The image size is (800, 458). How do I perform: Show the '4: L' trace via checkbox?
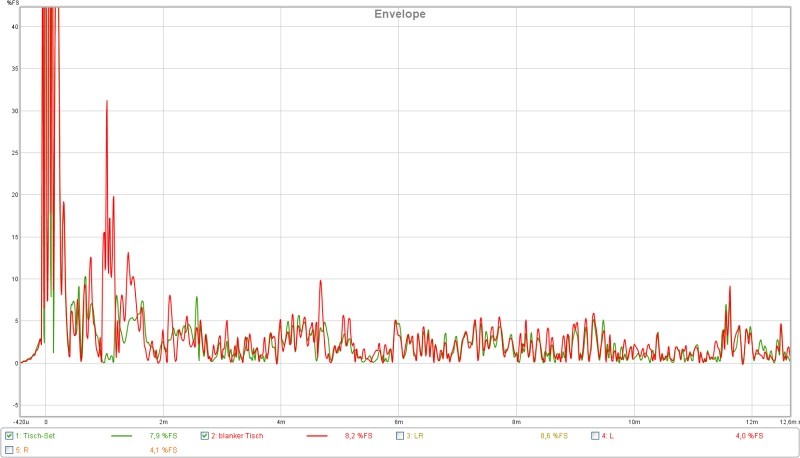pyautogui.click(x=596, y=436)
